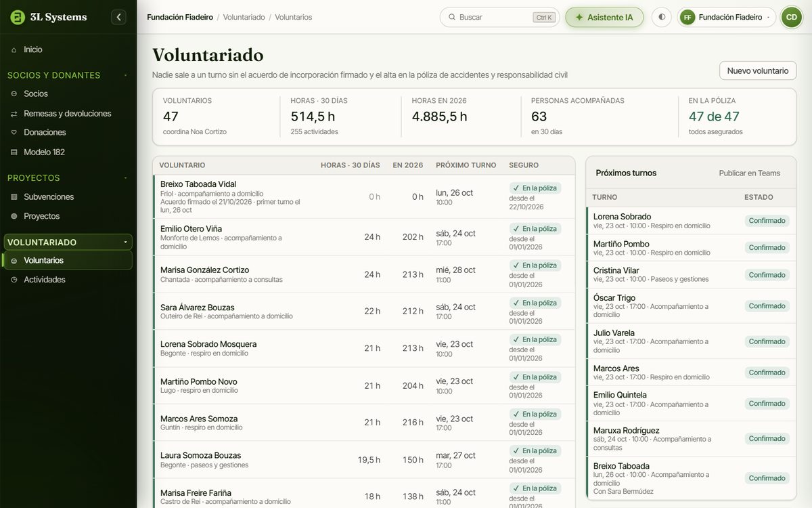Collapse the sidebar with the chevron button
Viewport: 812px width, 508px height.
click(118, 17)
